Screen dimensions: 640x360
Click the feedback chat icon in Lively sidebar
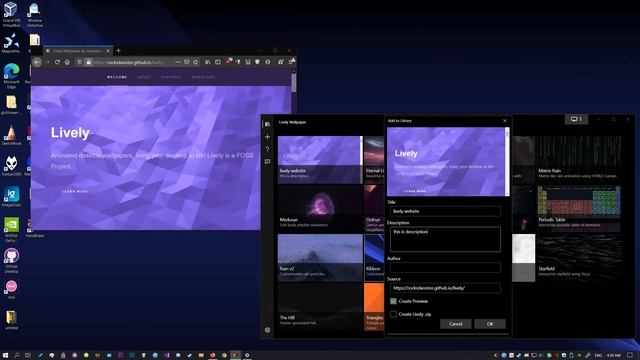(x=267, y=162)
